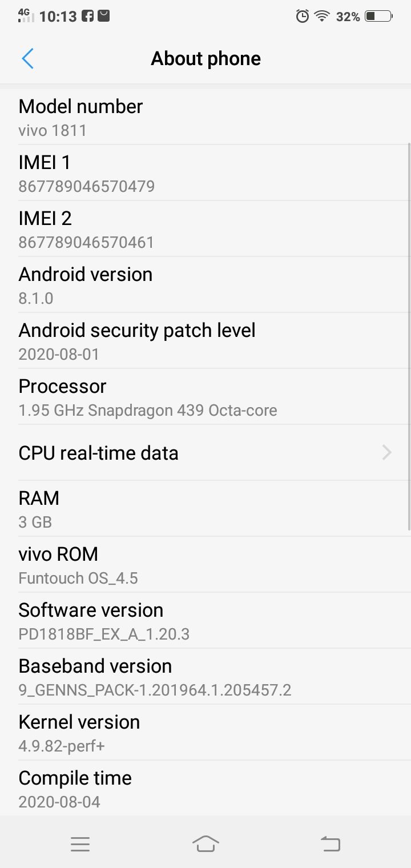
Task: Tap the navigation bar home icon
Action: [205, 843]
